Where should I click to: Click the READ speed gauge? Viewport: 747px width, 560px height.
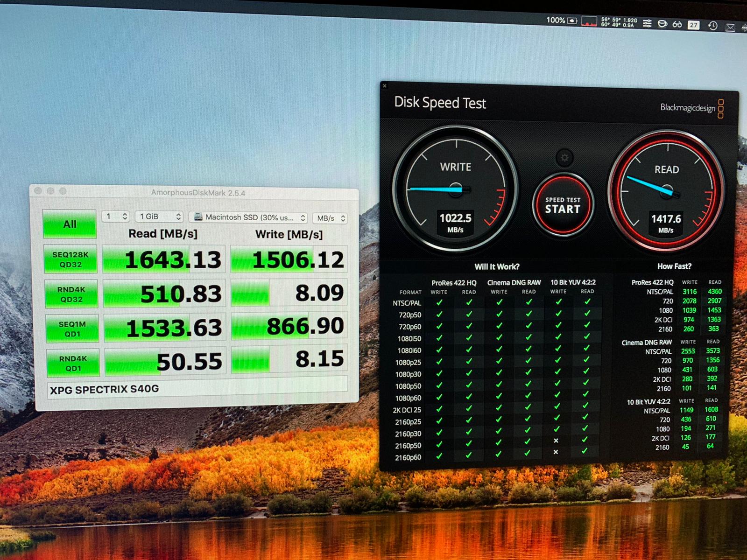coord(667,190)
